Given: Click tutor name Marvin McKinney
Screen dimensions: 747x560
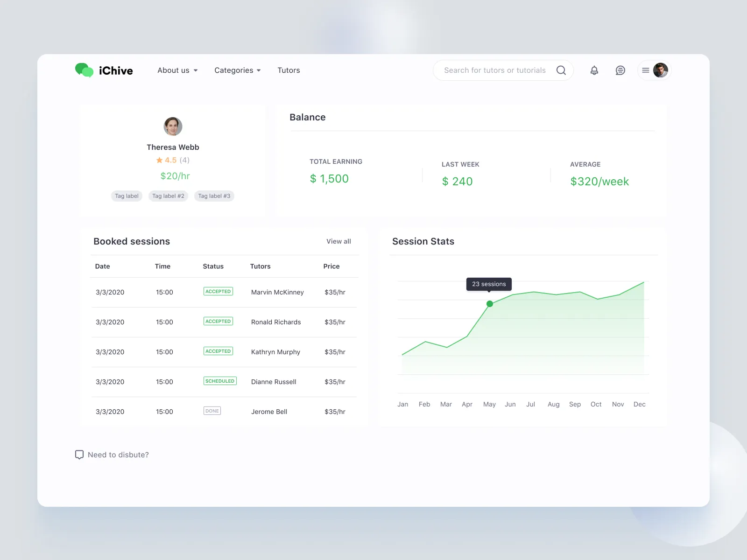Looking at the screenshot, I should 277,292.
